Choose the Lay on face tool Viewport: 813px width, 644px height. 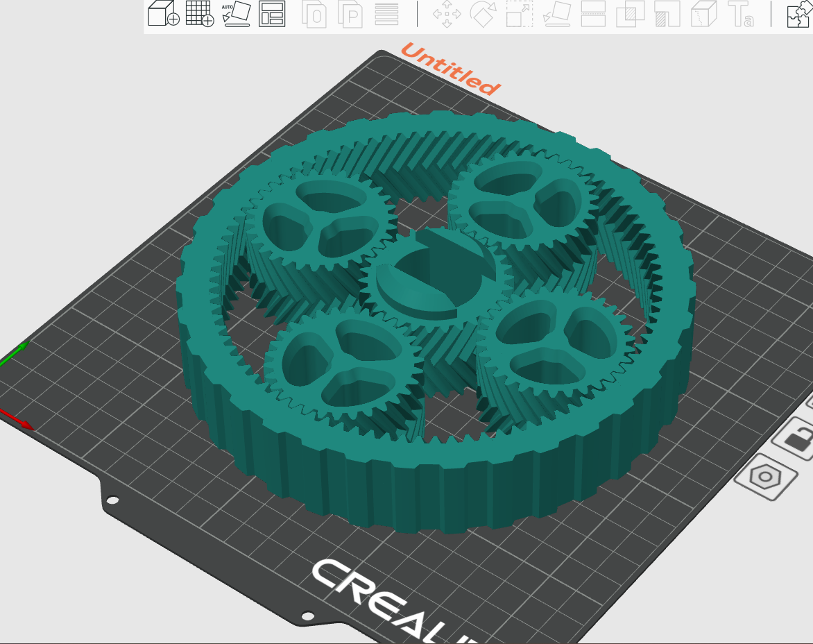pos(557,14)
